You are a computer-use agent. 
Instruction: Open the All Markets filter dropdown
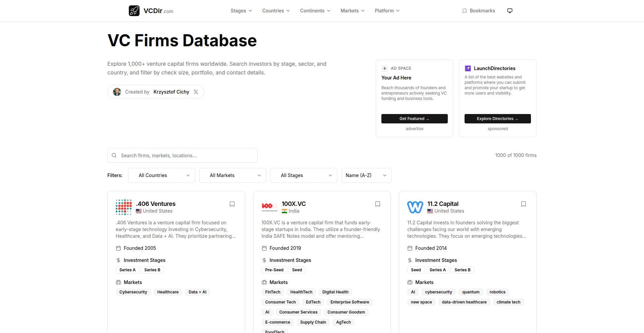click(x=233, y=175)
